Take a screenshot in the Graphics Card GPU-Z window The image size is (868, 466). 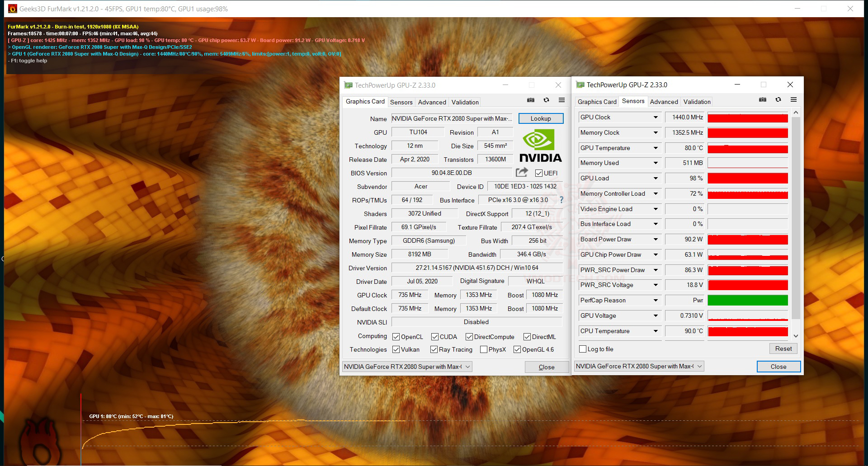pos(531,100)
